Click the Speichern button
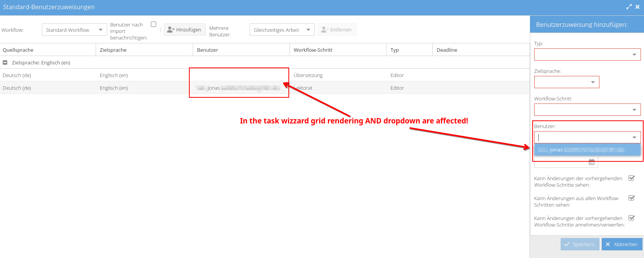 point(579,244)
